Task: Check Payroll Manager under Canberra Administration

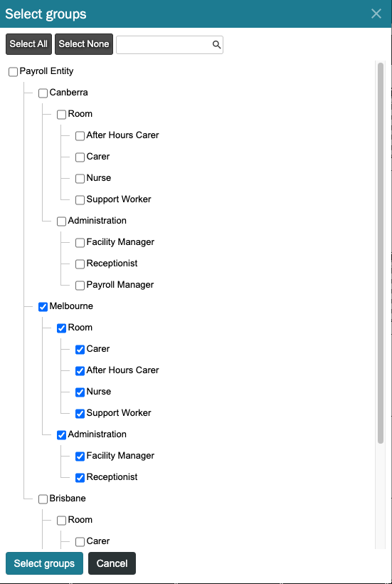Action: pos(80,286)
